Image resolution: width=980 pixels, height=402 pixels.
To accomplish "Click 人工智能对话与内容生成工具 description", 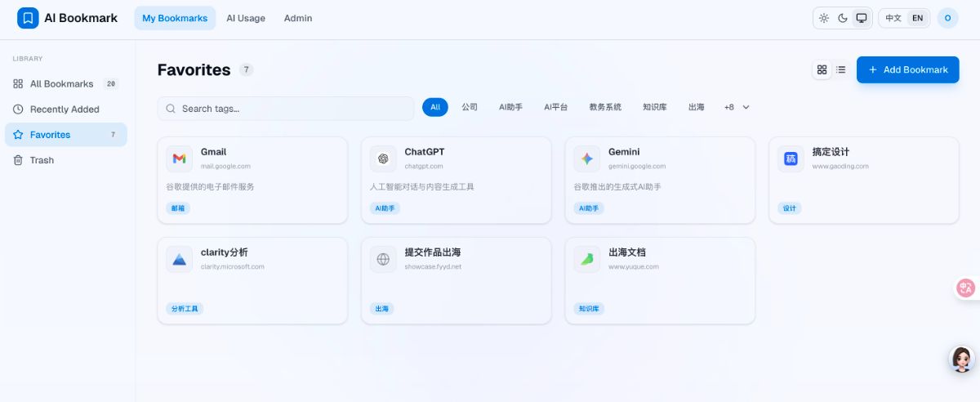I will [x=422, y=186].
